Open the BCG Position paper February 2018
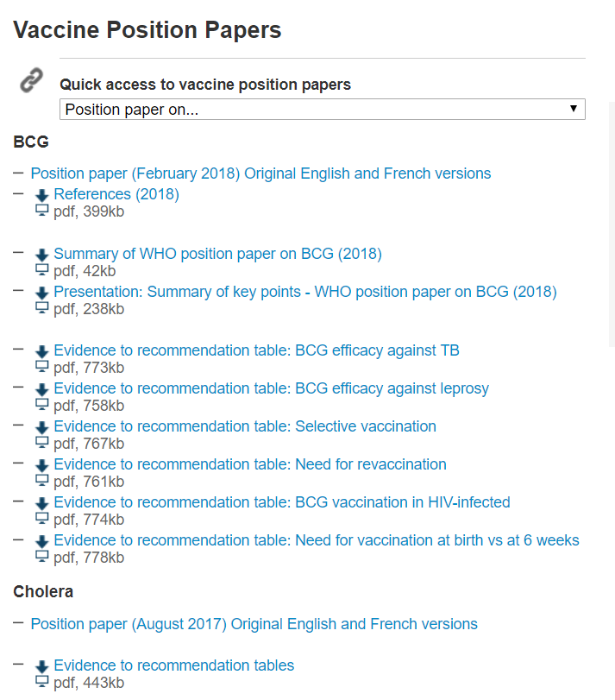The image size is (615, 700). pos(260,173)
